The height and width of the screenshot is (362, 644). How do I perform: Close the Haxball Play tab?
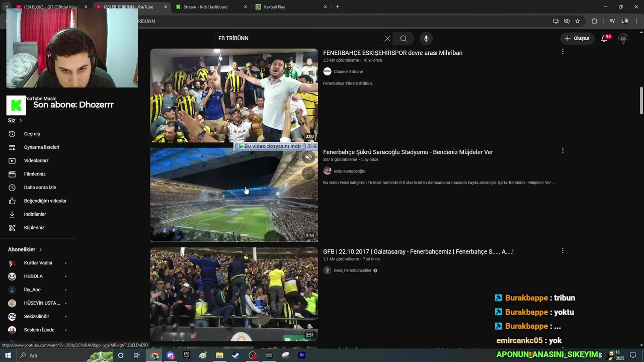(x=325, y=7)
